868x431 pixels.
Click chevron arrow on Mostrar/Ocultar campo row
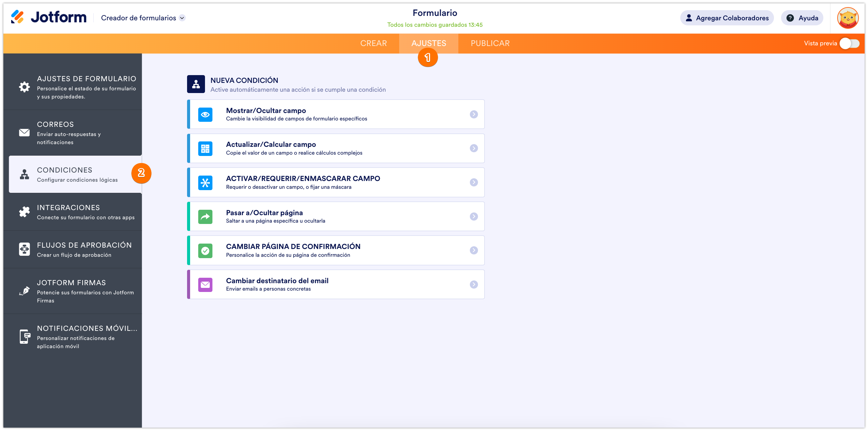(474, 114)
